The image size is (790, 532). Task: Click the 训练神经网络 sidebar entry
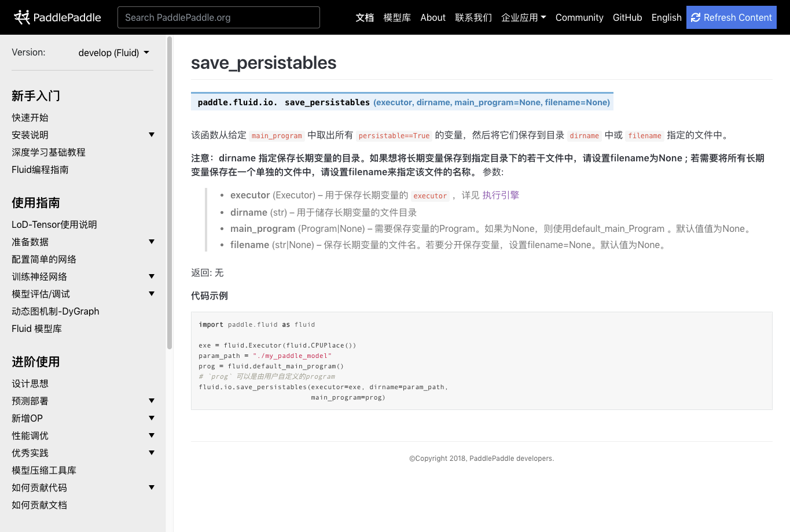click(x=39, y=276)
